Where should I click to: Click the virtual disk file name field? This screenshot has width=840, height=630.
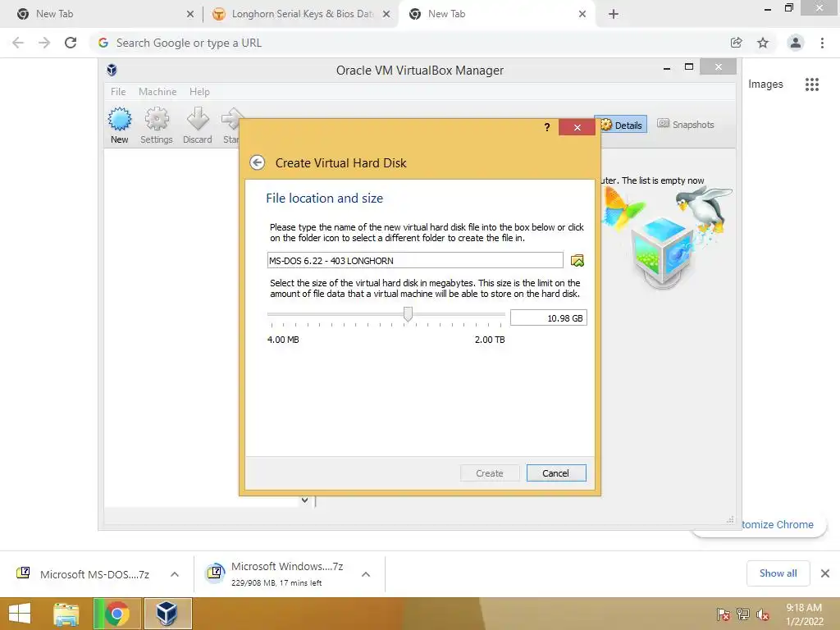[415, 260]
